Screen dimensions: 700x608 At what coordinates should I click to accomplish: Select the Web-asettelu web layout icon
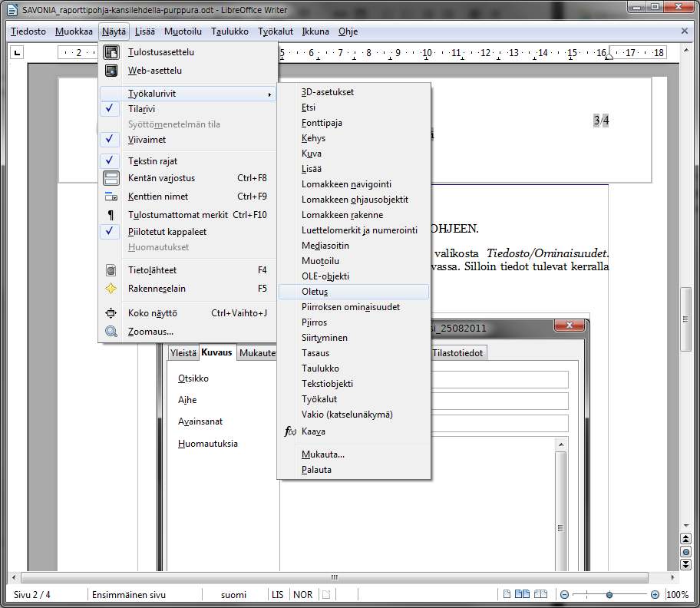click(x=111, y=71)
